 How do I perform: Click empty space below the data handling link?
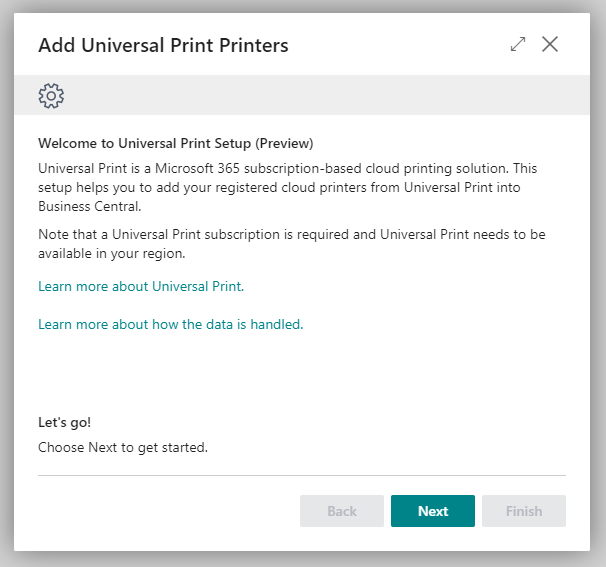[300, 370]
